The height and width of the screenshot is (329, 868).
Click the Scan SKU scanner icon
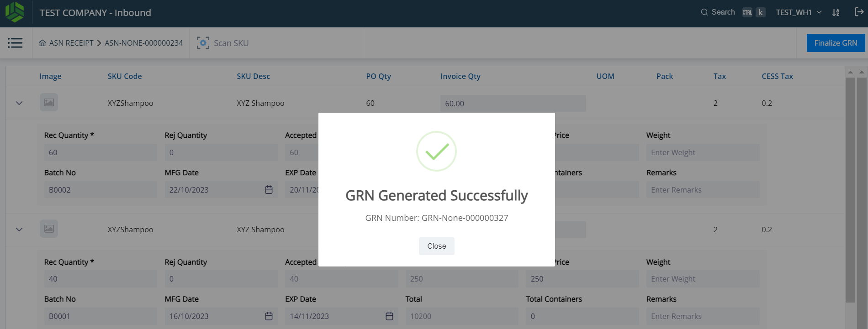pos(203,43)
